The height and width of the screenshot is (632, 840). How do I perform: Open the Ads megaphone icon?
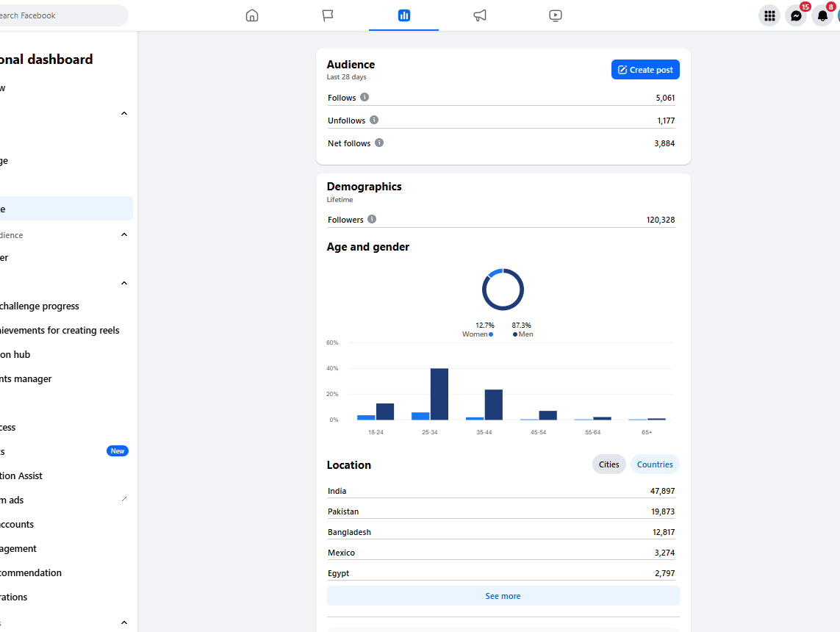[480, 15]
